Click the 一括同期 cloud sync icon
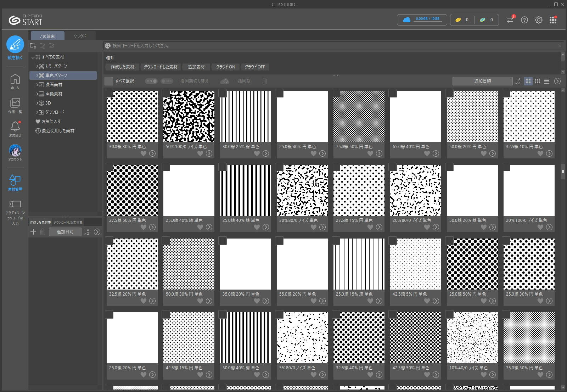The height and width of the screenshot is (392, 567). [225, 81]
